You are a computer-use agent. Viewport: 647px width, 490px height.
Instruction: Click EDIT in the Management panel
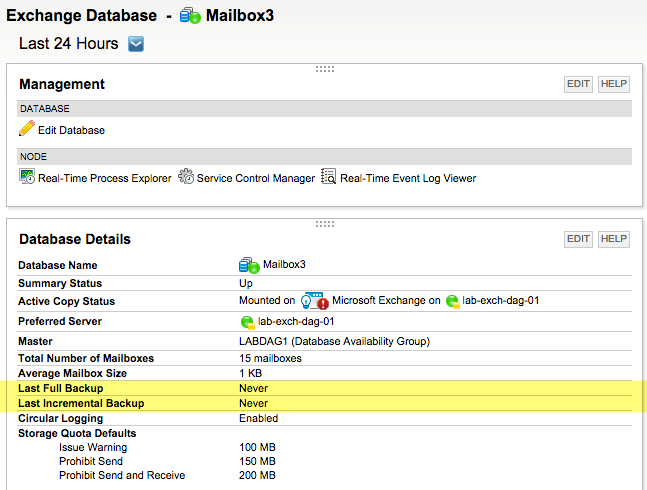tap(578, 84)
